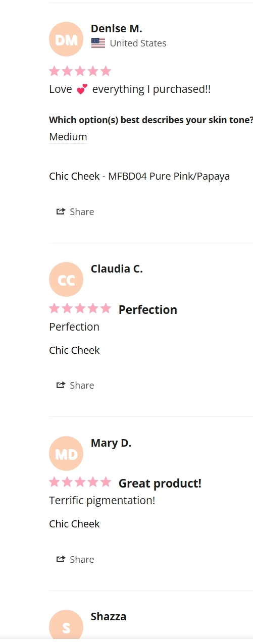Click share arrow icon under Mary's review
Image resolution: width=253 pixels, height=644 pixels.
[61, 559]
